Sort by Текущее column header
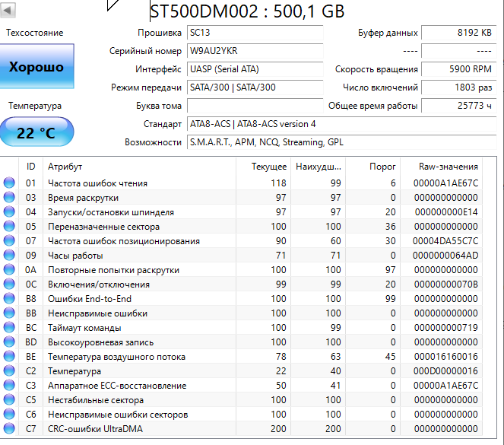The image size is (504, 445). 264,167
